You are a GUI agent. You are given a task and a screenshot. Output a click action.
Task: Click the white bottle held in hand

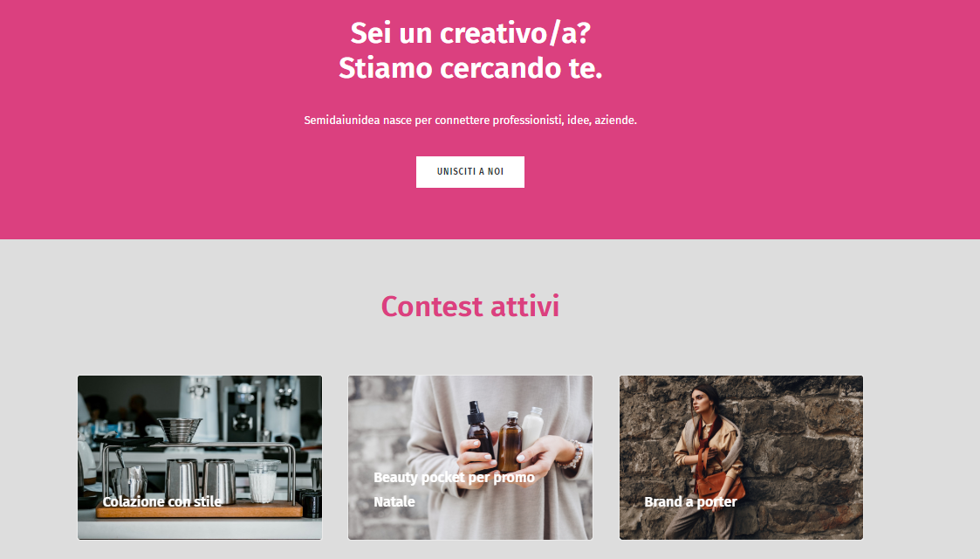pyautogui.click(x=532, y=426)
